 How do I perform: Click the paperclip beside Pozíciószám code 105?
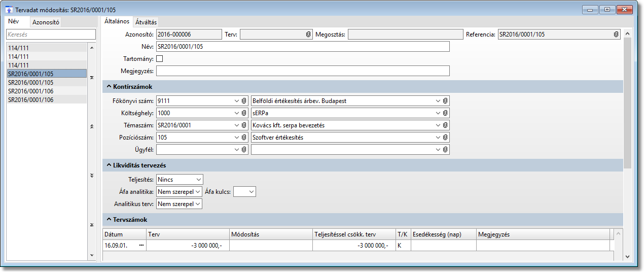244,138
